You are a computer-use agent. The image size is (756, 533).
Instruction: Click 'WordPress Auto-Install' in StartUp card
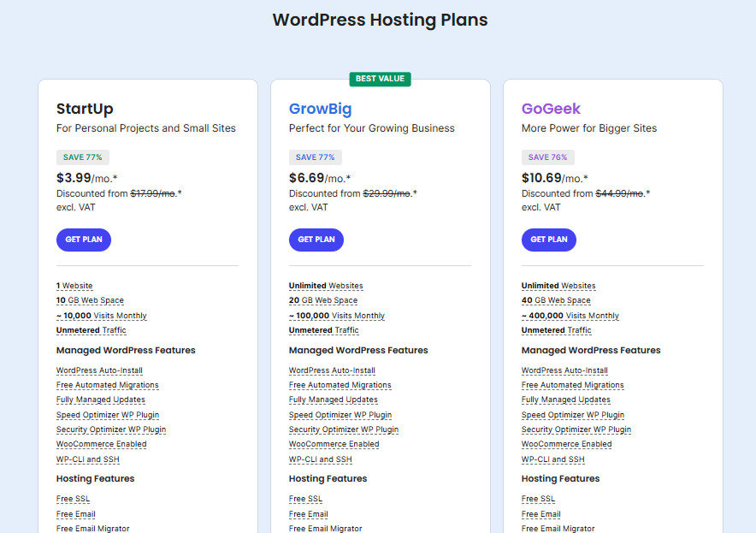[x=99, y=370]
